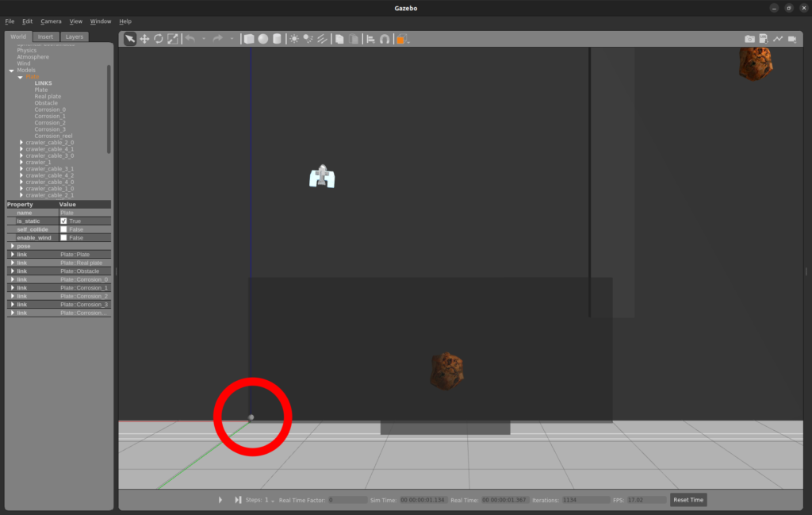Screen dimensions: 812x515
Task: Enable the snap magnet tool
Action: [x=385, y=39]
